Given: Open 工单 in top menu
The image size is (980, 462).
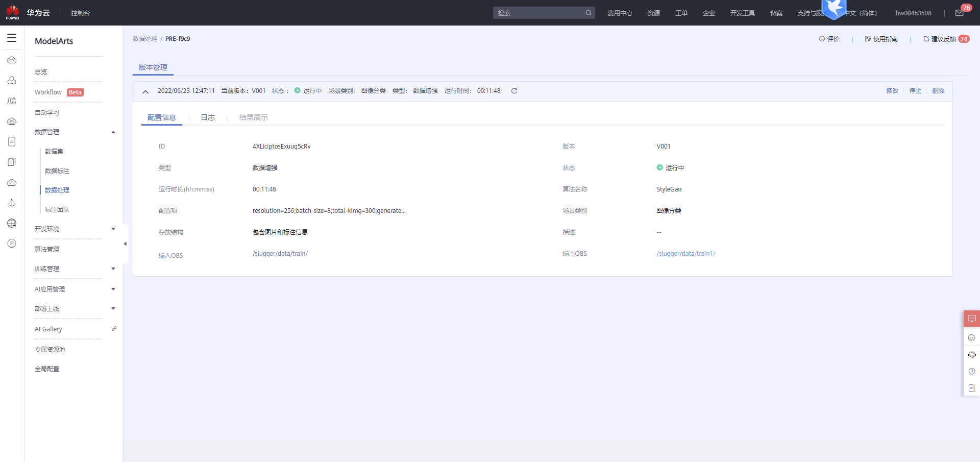Looking at the screenshot, I should click(681, 13).
